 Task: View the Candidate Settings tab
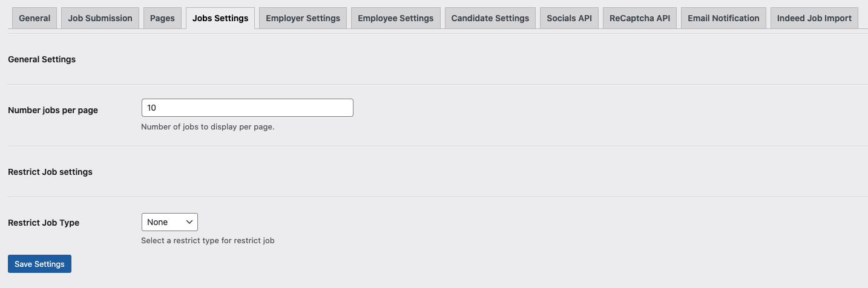(x=490, y=18)
